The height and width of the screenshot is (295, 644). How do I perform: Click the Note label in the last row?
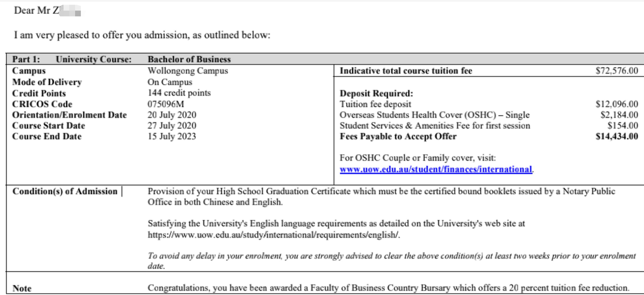click(22, 288)
